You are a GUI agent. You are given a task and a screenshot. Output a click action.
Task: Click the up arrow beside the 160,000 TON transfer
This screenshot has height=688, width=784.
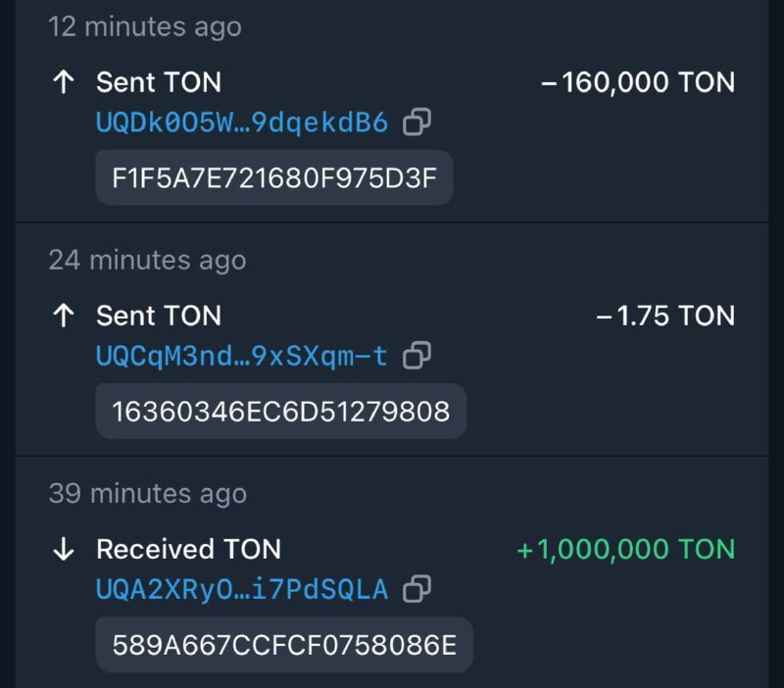point(64,82)
